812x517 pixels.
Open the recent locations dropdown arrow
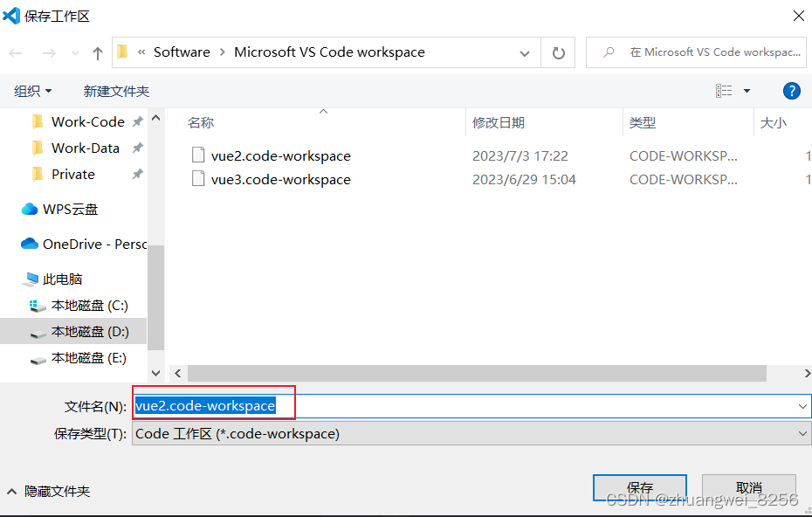click(x=75, y=53)
